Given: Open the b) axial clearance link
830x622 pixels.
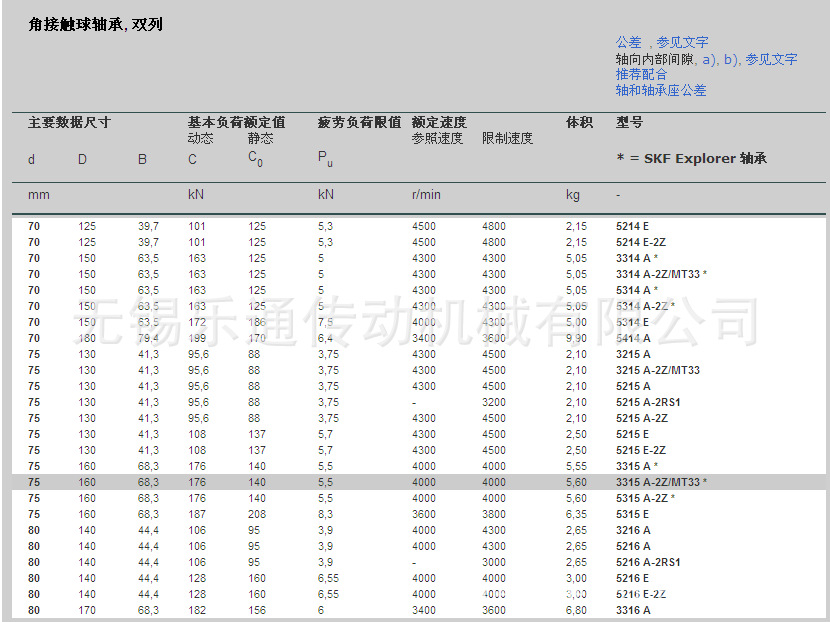Looking at the screenshot, I should (x=730, y=59).
